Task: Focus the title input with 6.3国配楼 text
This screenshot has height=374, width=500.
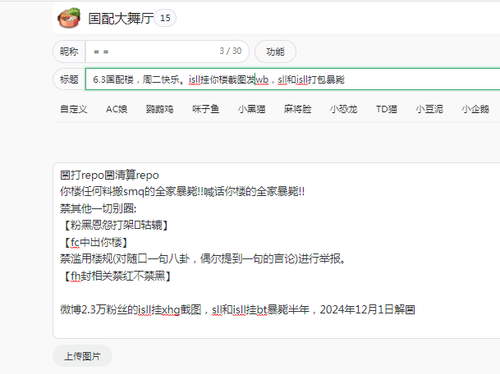Action: click(293, 79)
